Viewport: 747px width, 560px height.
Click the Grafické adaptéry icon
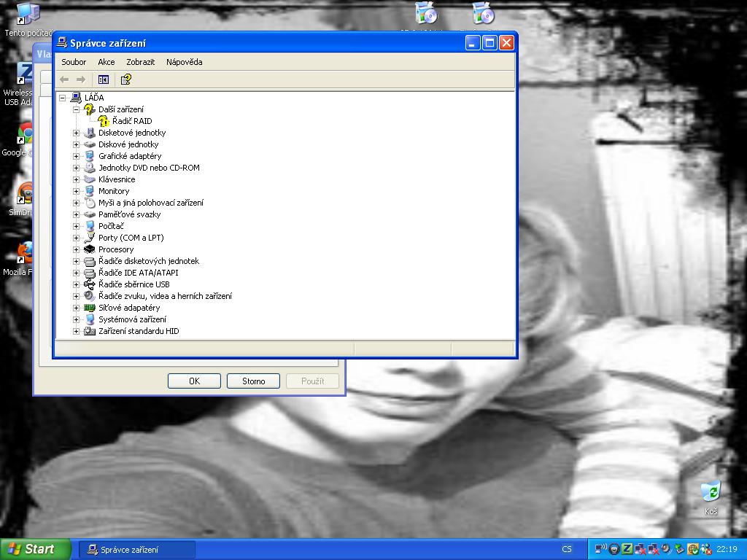pyautogui.click(x=90, y=156)
